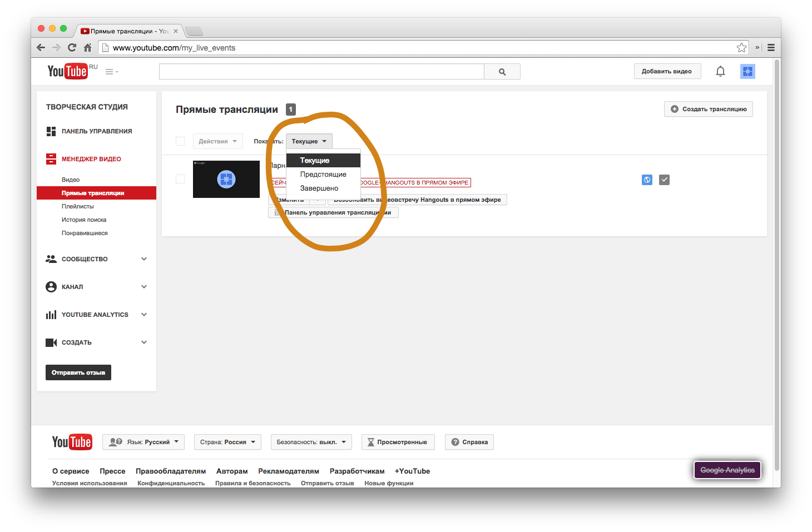The image size is (812, 532).
Task: Select the broadcast row checkbox
Action: [x=180, y=179]
